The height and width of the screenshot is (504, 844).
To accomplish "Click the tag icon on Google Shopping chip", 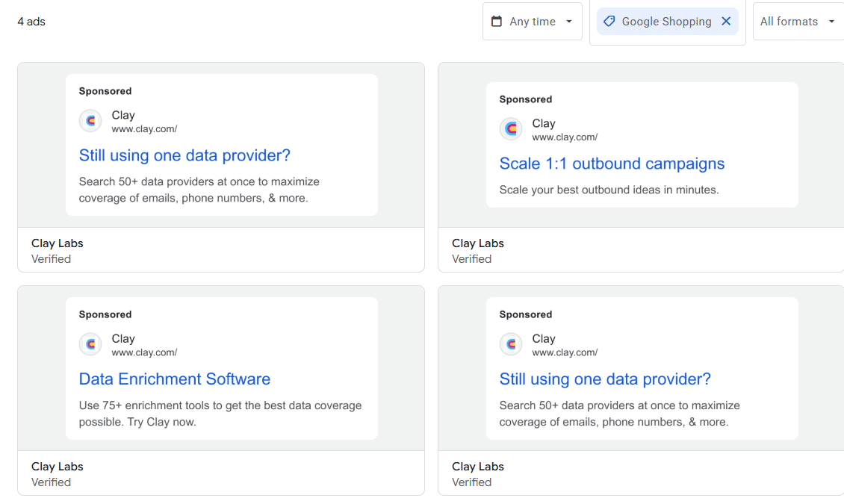I will click(x=609, y=22).
